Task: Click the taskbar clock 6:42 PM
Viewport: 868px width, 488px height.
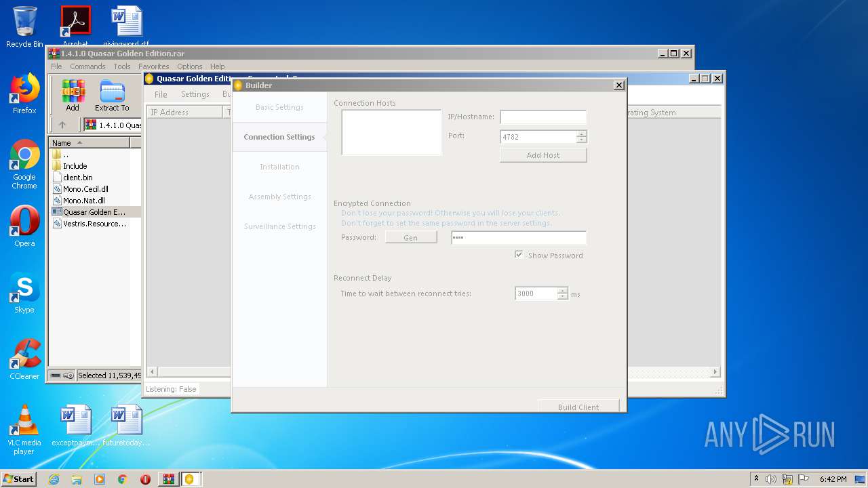Action: (833, 479)
